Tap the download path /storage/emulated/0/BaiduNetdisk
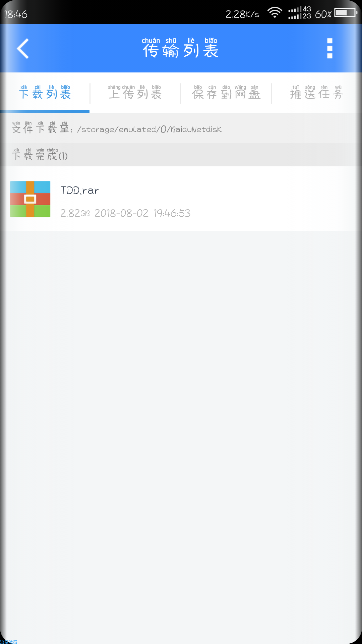 pyautogui.click(x=149, y=129)
